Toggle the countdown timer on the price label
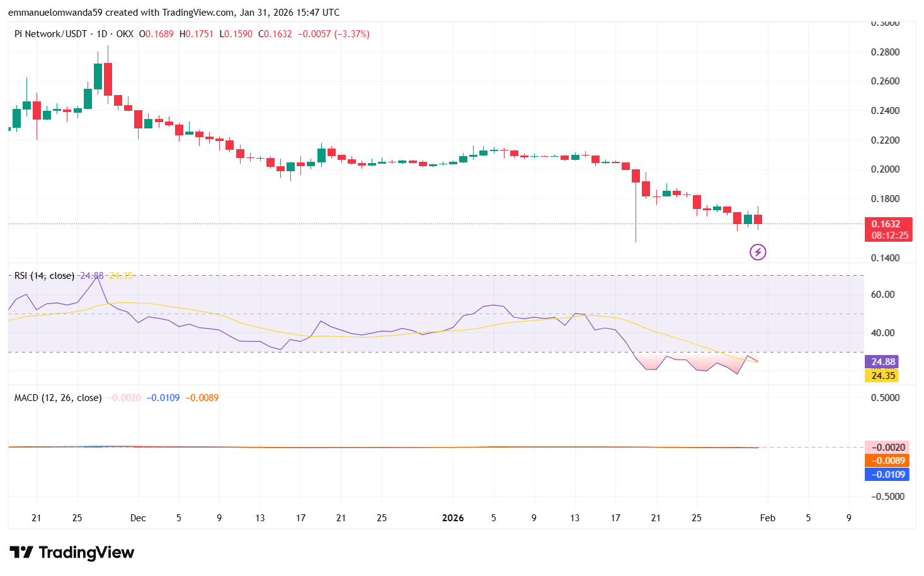 point(889,236)
